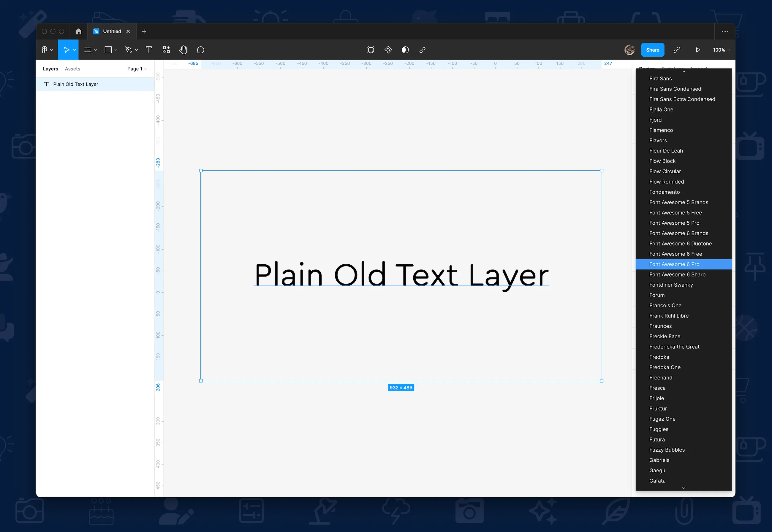Open the Comment tool
Screen dimensions: 772x532
(x=200, y=50)
